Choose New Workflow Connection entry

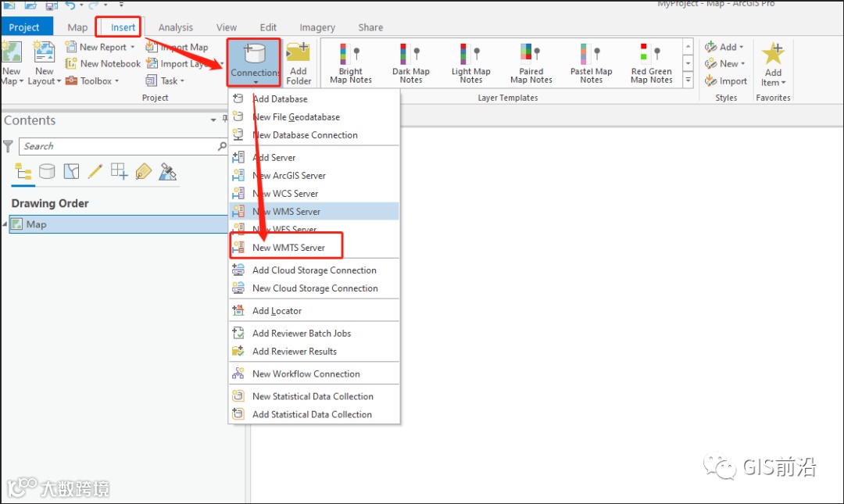click(x=314, y=374)
